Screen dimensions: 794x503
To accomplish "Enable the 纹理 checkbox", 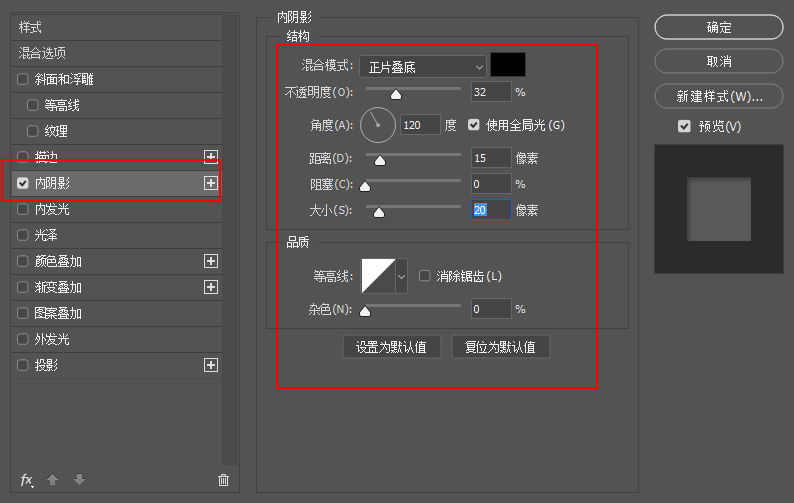I will click(x=32, y=131).
